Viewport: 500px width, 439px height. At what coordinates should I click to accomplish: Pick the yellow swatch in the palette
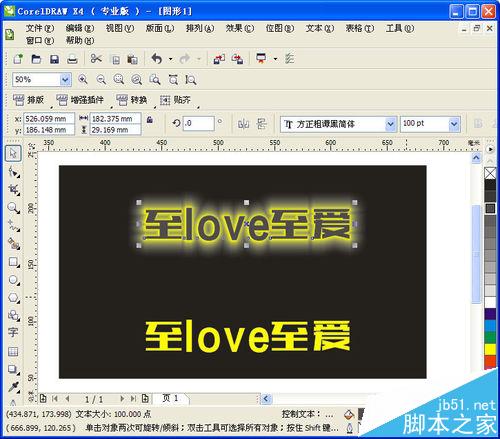point(490,349)
